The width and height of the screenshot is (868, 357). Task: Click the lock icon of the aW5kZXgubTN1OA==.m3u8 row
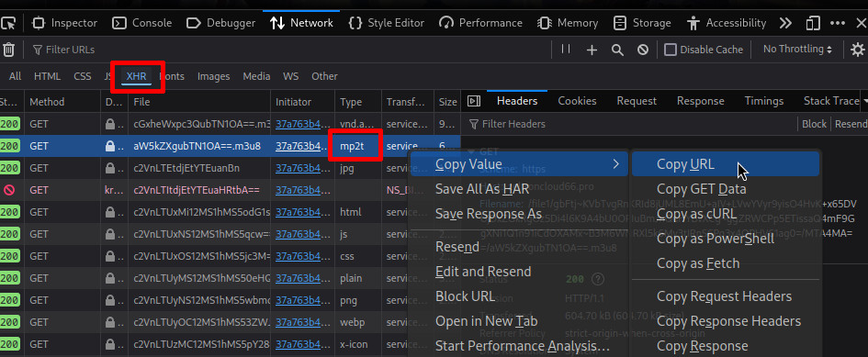click(x=110, y=146)
